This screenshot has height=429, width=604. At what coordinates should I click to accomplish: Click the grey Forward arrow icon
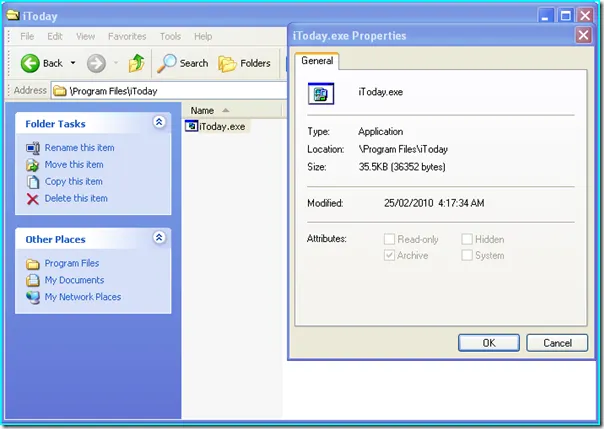coord(96,63)
